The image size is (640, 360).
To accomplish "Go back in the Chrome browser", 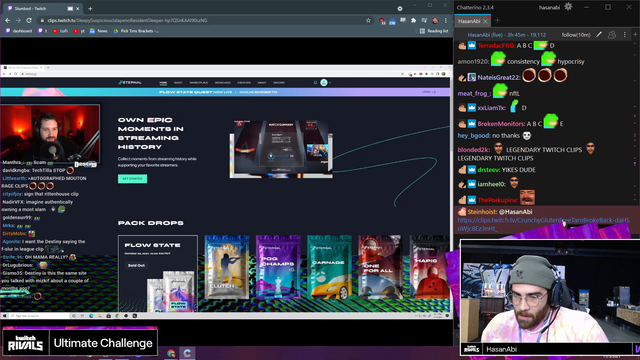I will (x=8, y=20).
